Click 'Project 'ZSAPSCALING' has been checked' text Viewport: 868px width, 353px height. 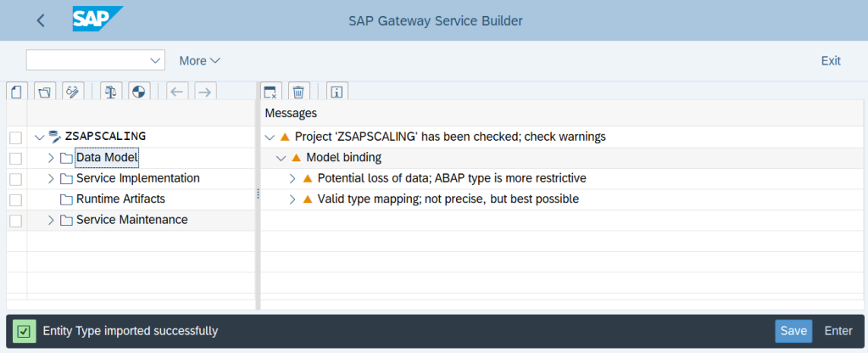coord(451,137)
